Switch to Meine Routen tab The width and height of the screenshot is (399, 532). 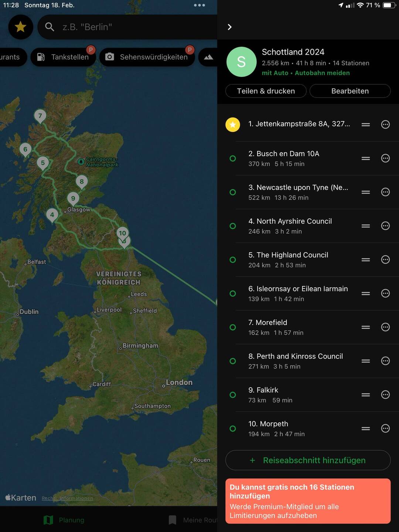coord(193,520)
